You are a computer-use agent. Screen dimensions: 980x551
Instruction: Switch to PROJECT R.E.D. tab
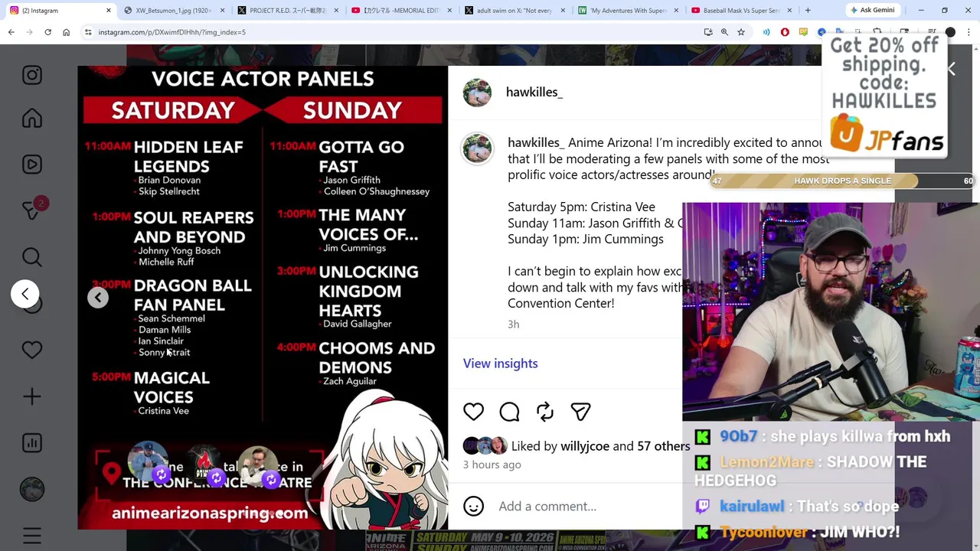[288, 10]
